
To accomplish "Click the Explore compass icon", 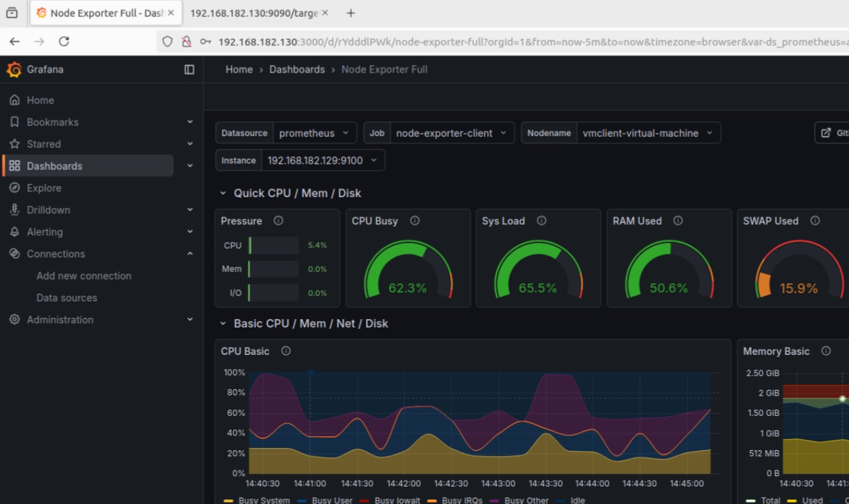I will 14,188.
